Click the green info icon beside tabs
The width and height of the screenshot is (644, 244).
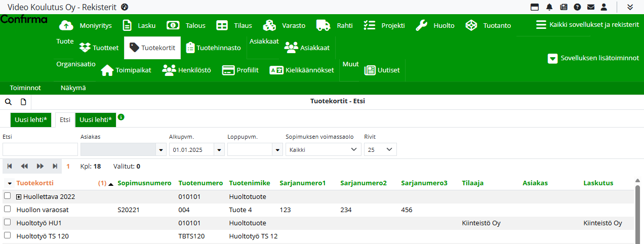click(121, 117)
